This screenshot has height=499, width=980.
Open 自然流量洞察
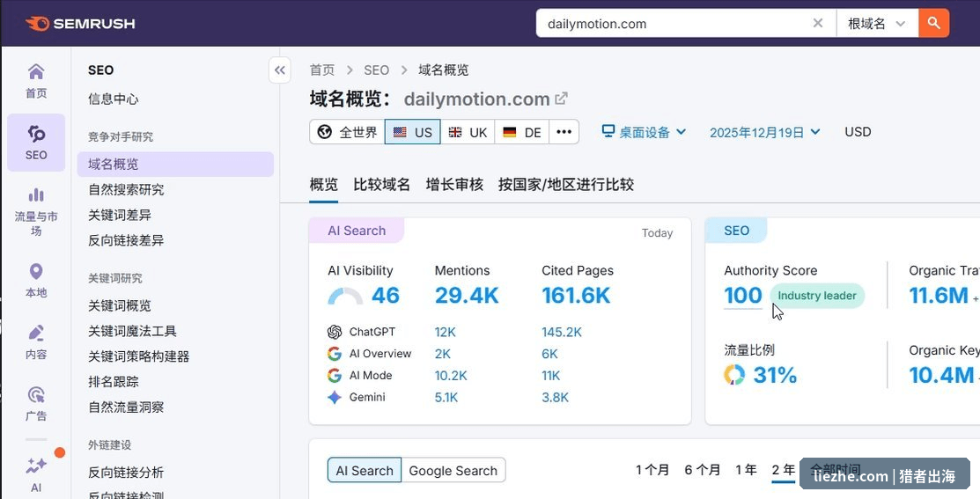point(126,407)
